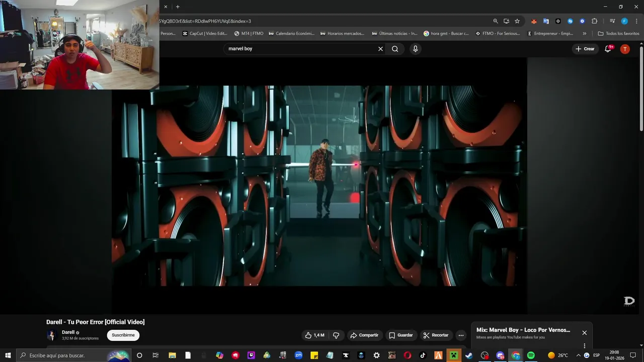Open Opera browser on the taskbar

[x=407, y=355]
